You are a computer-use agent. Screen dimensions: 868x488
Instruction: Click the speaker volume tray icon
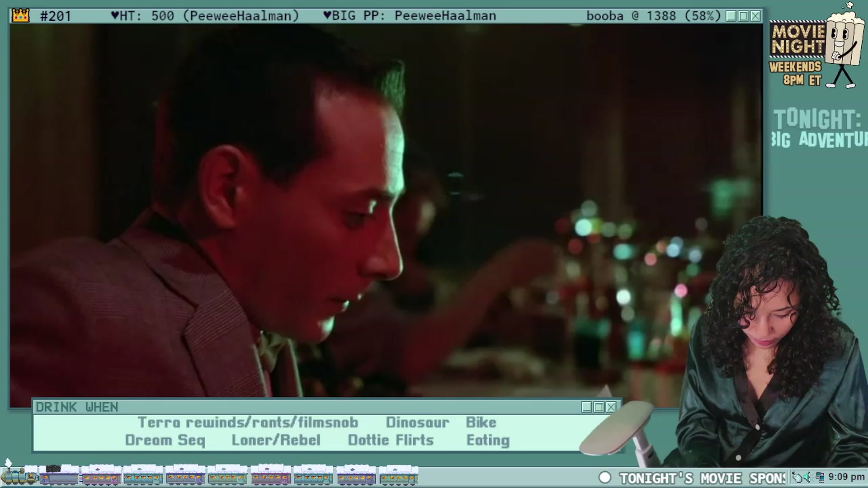click(807, 477)
